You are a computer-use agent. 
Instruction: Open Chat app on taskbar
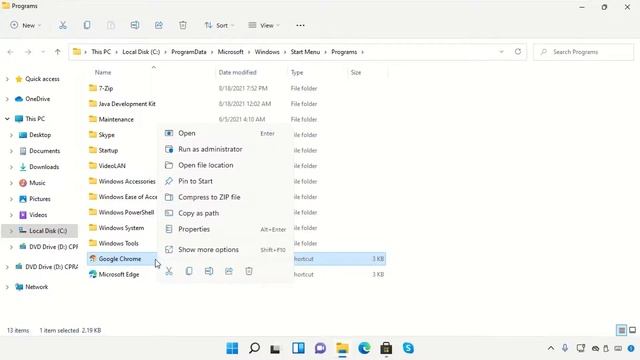point(320,348)
